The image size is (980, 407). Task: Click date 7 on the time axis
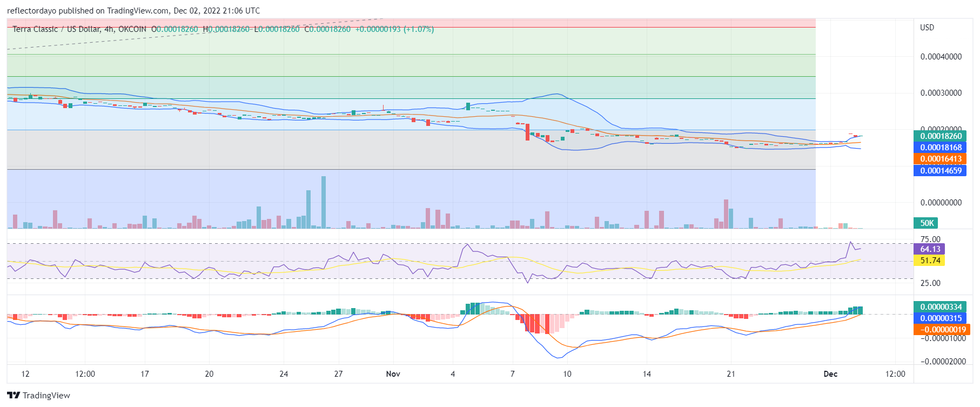click(x=513, y=374)
